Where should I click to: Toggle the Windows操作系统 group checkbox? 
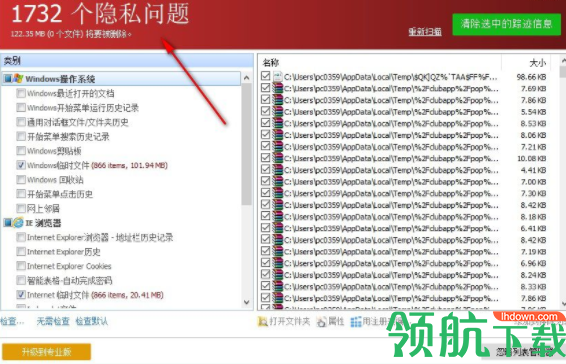point(8,78)
